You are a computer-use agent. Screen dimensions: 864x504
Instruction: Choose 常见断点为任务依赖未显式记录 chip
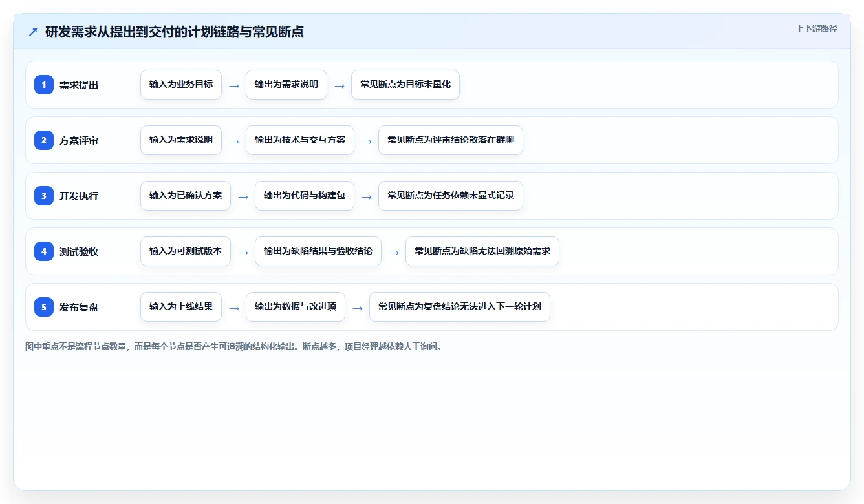(451, 196)
